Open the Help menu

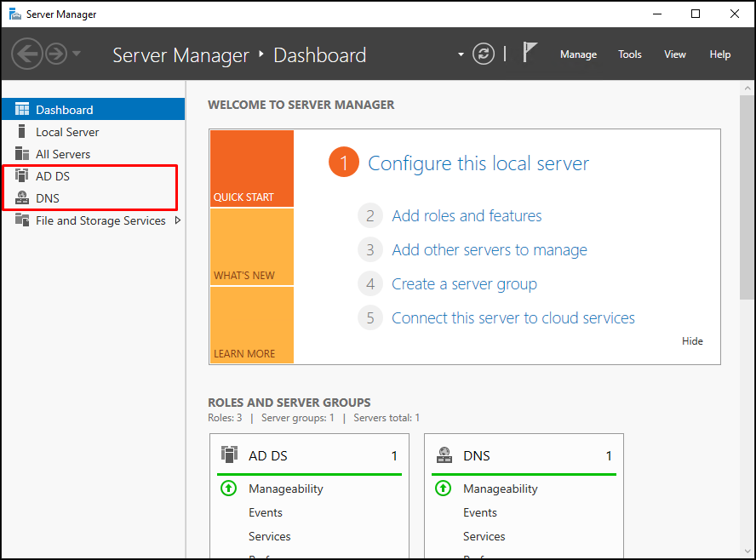(x=720, y=54)
